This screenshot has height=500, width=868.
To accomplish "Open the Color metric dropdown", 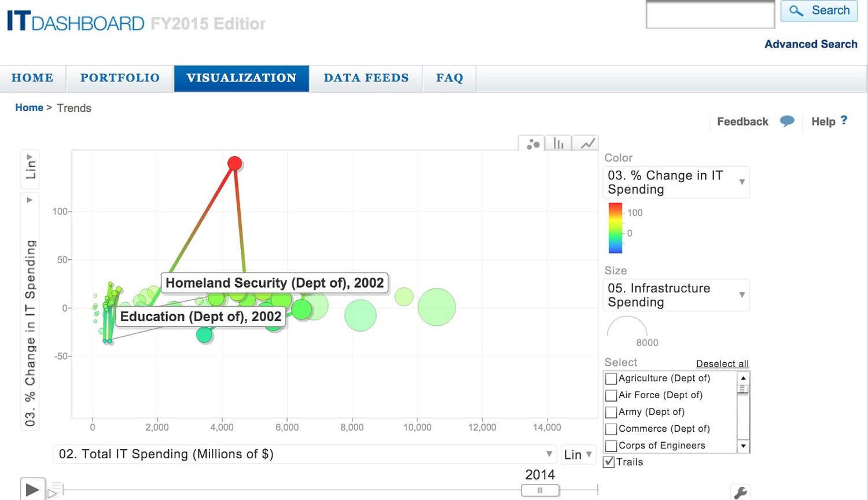I will (676, 182).
